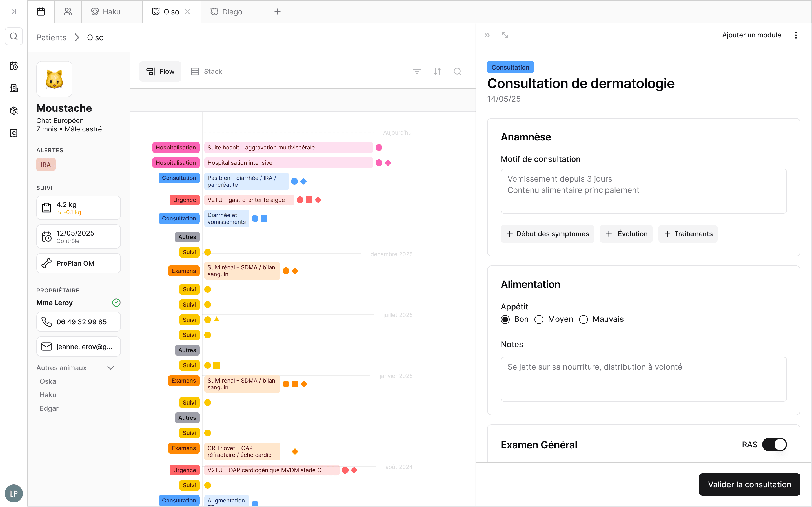Click the Valider la consultation button
Viewport: 812px width, 507px height.
point(749,484)
